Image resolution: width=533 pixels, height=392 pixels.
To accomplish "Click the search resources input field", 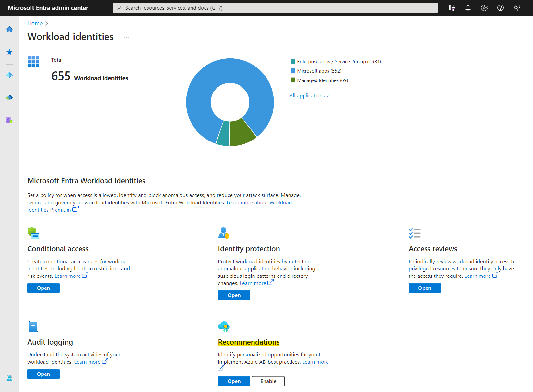I will 275,8.
